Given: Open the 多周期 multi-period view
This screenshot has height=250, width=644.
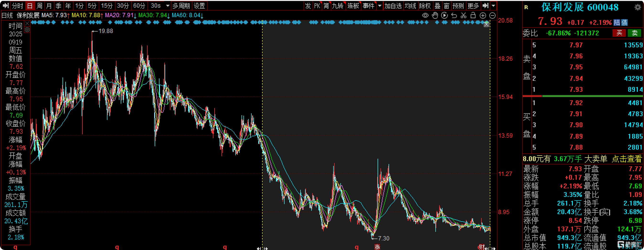Looking at the screenshot, I should (x=181, y=6).
